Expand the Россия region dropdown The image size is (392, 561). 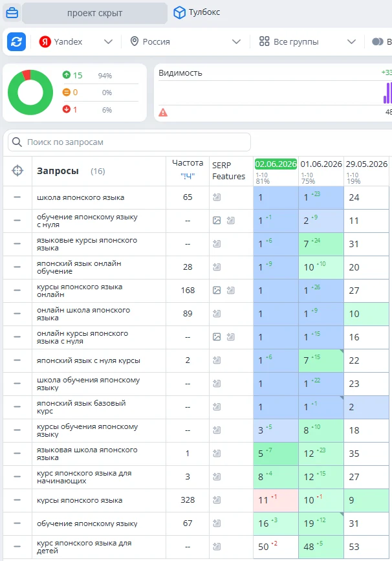click(x=236, y=42)
